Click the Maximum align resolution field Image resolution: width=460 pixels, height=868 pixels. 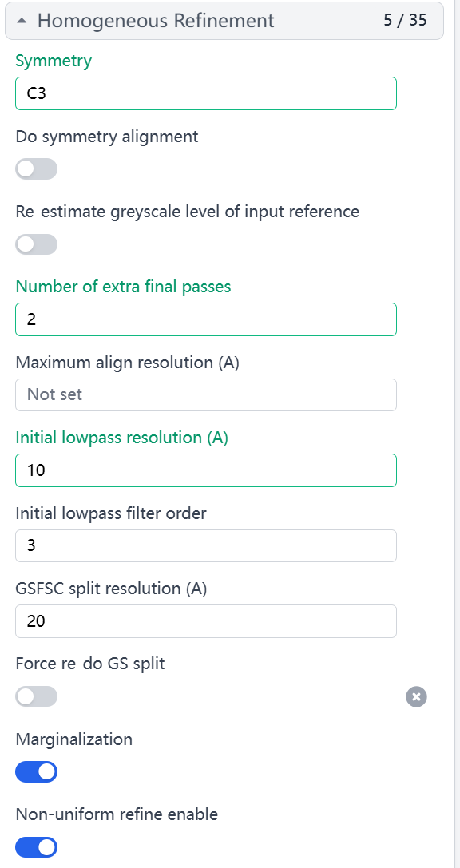(x=206, y=394)
